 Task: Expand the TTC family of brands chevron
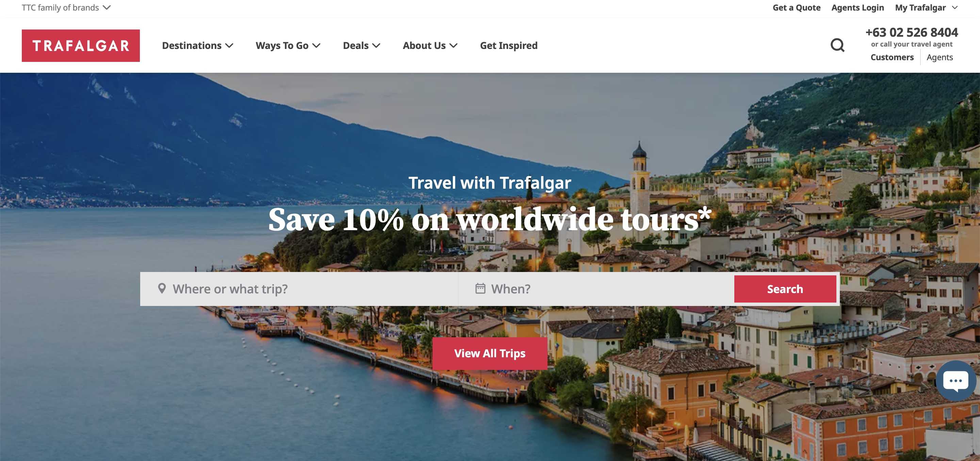(x=107, y=7)
